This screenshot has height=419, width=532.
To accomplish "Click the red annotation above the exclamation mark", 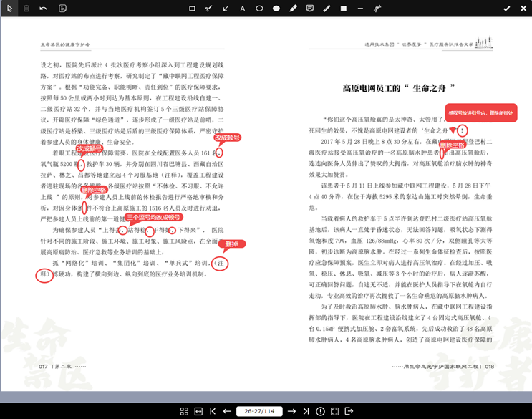I will pyautogui.click(x=480, y=112).
